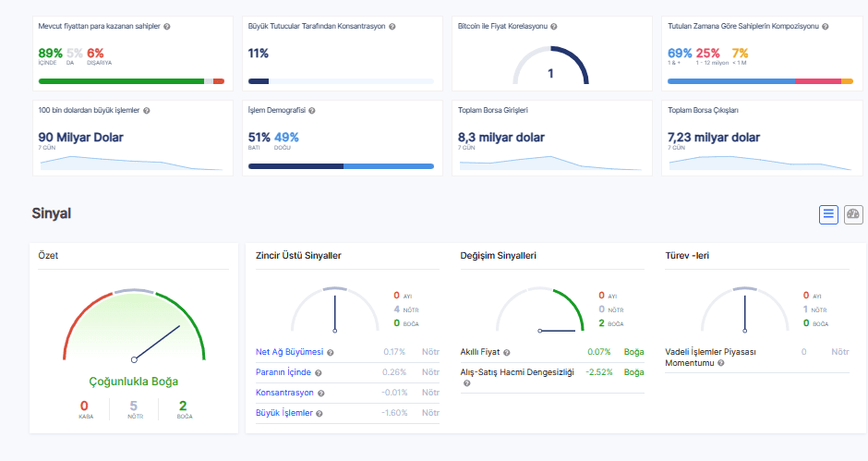
Task: Click the Çoğunlukla Boğa summary gauge
Action: point(134,328)
